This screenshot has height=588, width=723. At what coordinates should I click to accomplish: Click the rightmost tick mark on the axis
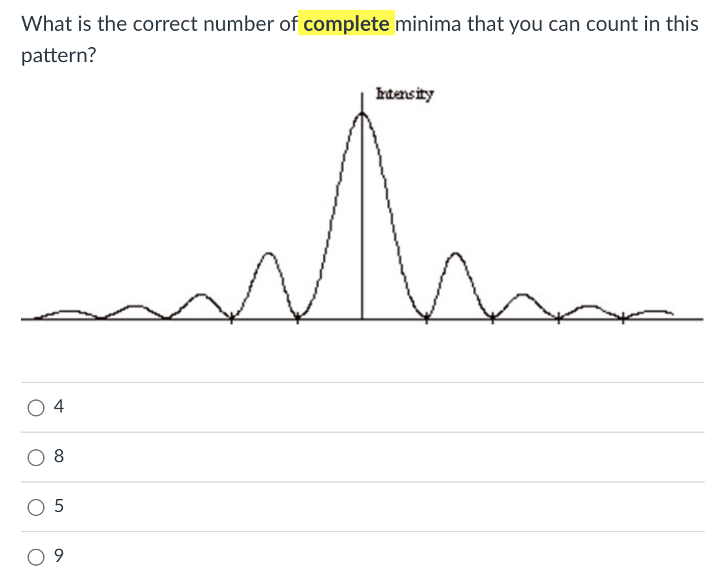coord(622,319)
